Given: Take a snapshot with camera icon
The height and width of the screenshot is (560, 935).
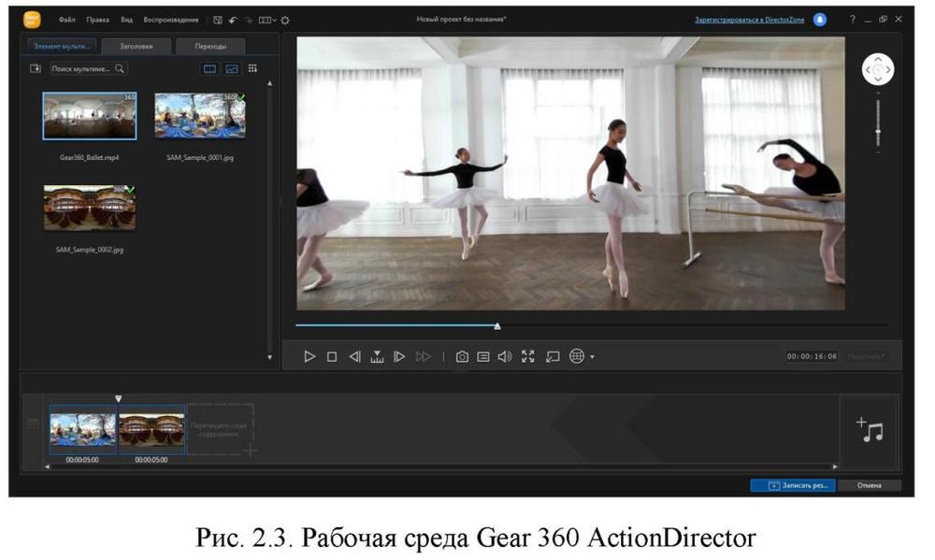Looking at the screenshot, I should (462, 356).
